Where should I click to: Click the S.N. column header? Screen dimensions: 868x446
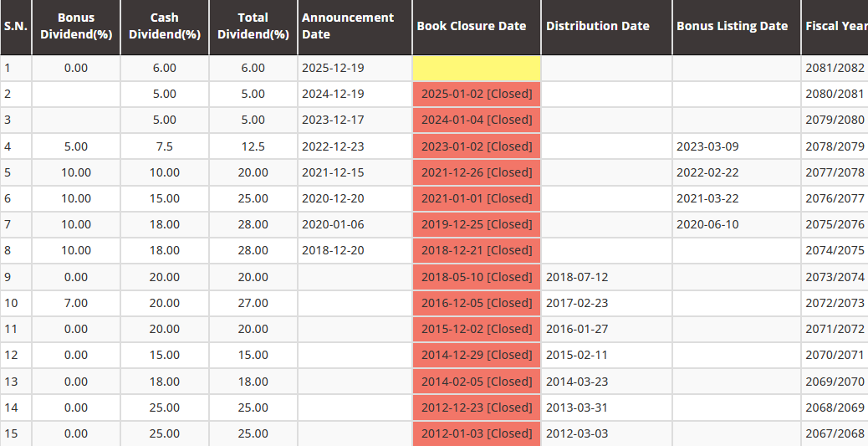tap(15, 26)
